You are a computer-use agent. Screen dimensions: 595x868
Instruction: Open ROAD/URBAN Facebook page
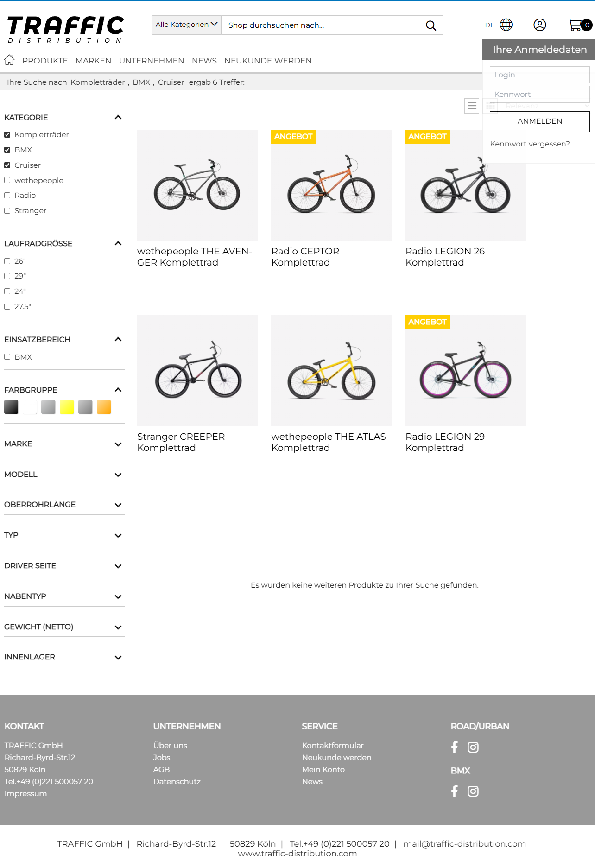455,747
